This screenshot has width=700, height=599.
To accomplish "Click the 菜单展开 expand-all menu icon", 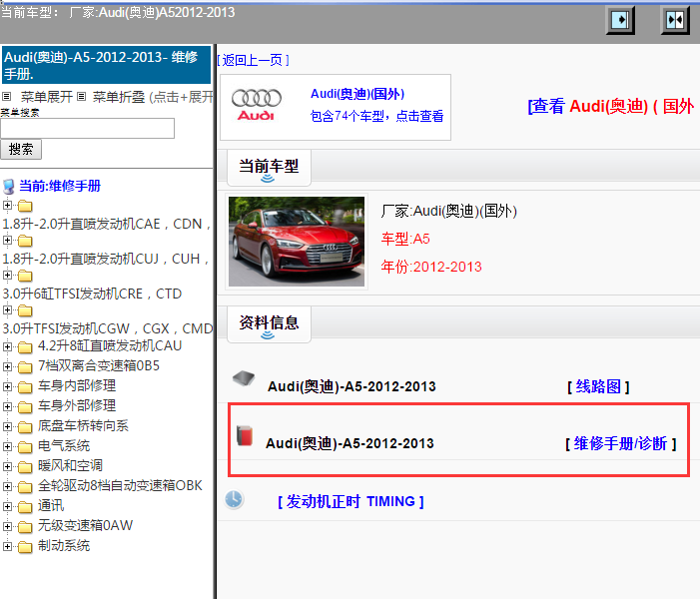I will point(7,97).
